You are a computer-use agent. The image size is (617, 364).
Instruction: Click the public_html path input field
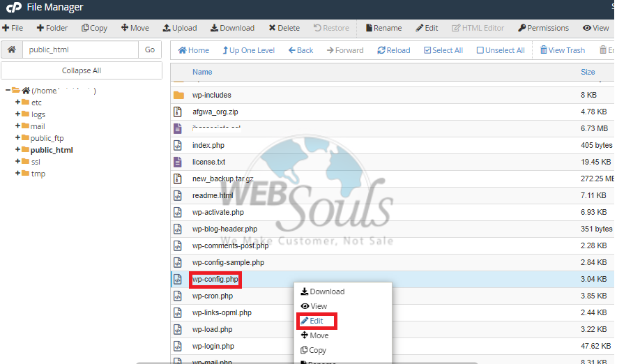(x=80, y=50)
